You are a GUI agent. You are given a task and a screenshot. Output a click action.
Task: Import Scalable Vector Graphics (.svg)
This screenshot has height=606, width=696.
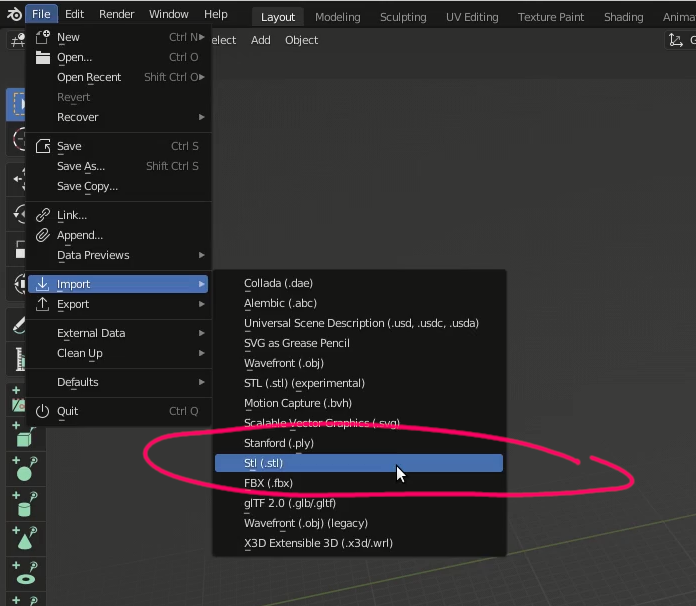(x=359, y=423)
